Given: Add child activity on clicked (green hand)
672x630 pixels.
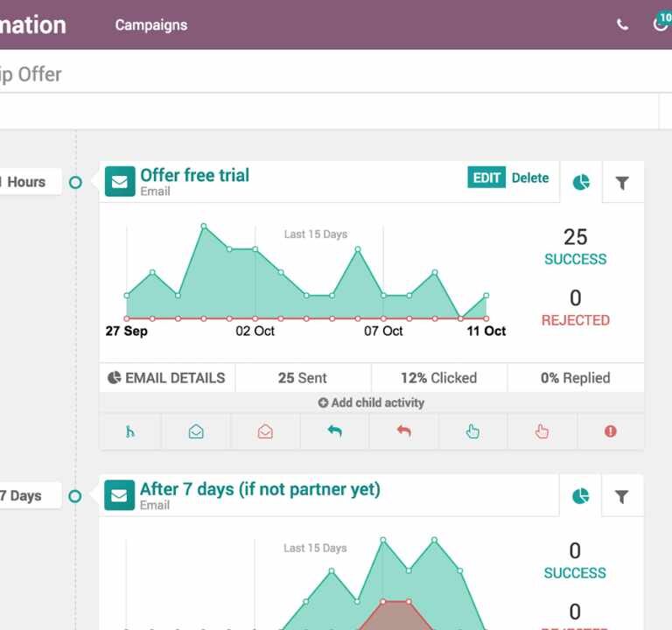Looking at the screenshot, I should point(472,431).
